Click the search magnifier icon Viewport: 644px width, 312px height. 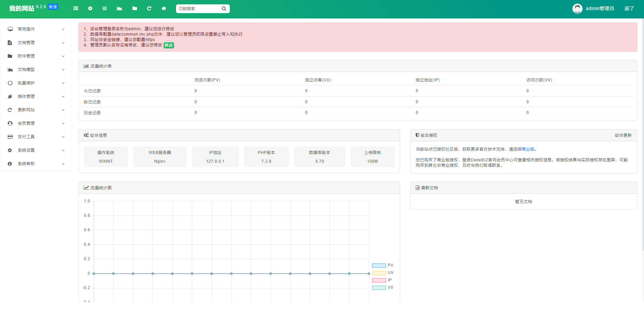click(224, 8)
